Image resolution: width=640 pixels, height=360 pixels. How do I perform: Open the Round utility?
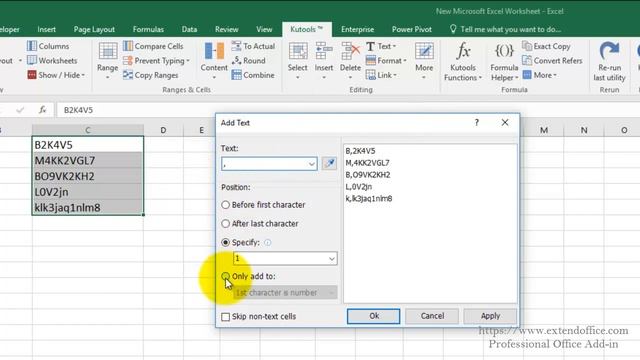click(249, 60)
